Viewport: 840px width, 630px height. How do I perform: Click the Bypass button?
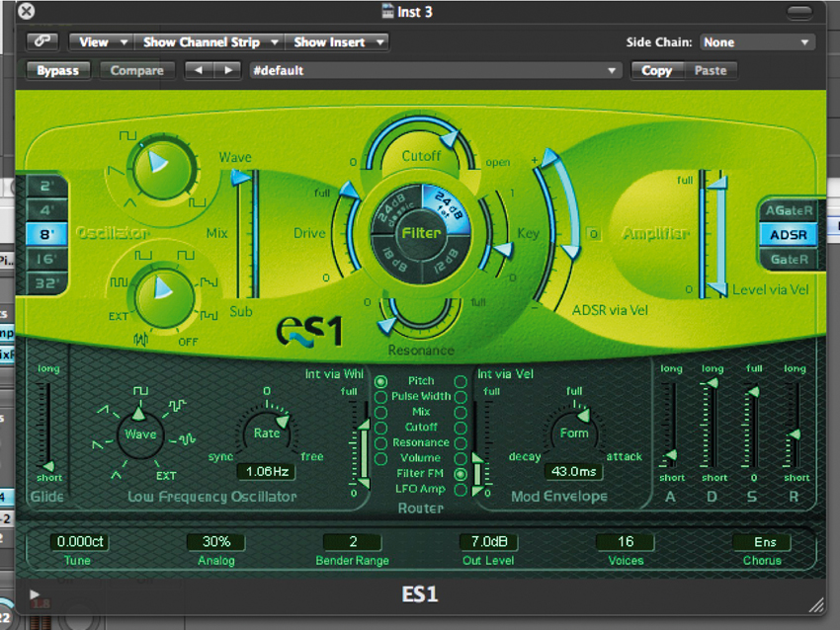point(58,71)
